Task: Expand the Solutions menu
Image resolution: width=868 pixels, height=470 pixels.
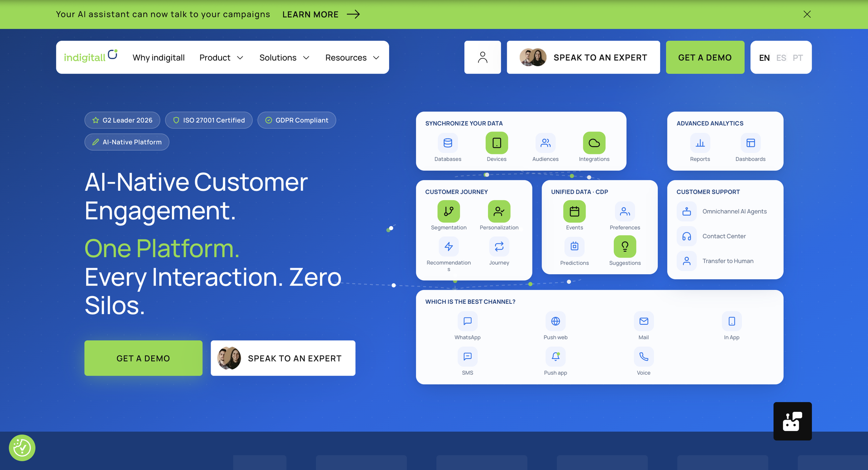Action: tap(284, 58)
